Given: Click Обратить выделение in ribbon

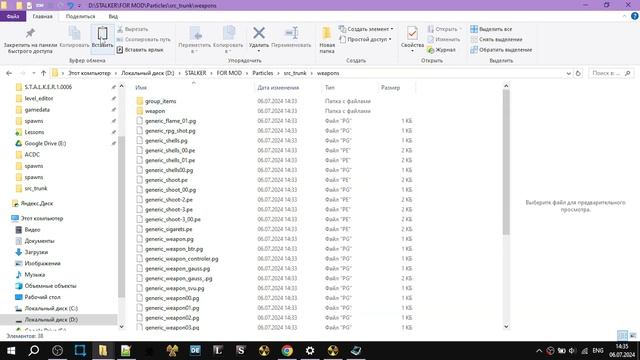Looking at the screenshot, I should (x=501, y=50).
